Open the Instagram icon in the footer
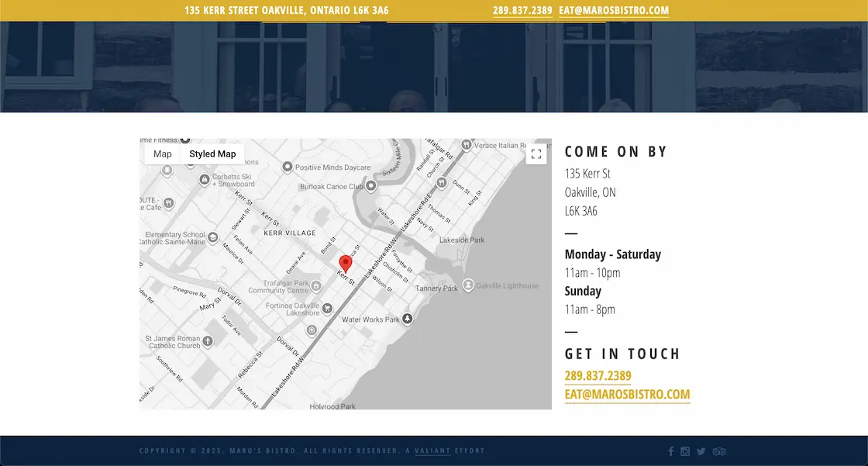This screenshot has height=466, width=868. click(685, 451)
